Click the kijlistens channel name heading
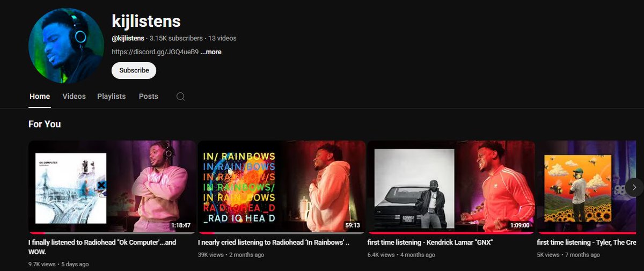 pos(146,21)
